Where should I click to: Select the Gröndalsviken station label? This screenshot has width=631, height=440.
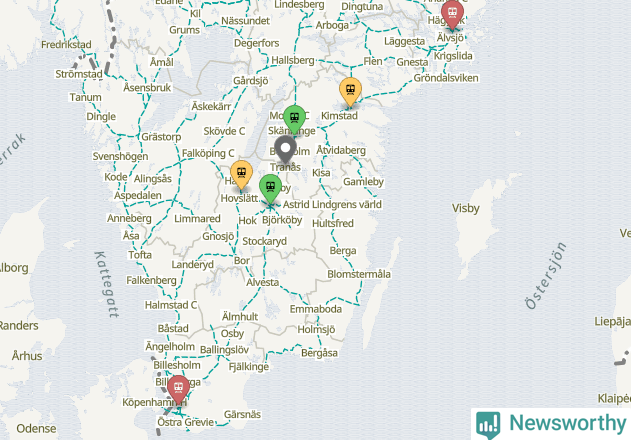pyautogui.click(x=446, y=78)
